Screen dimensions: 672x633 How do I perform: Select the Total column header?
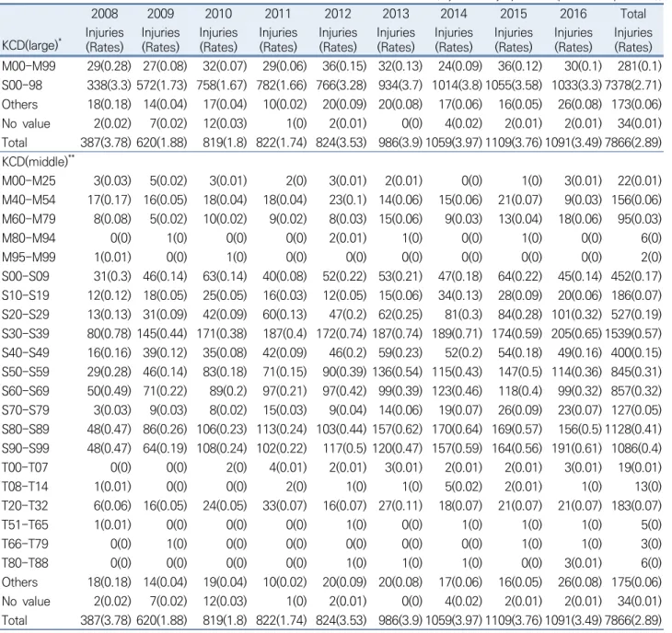[x=633, y=14]
